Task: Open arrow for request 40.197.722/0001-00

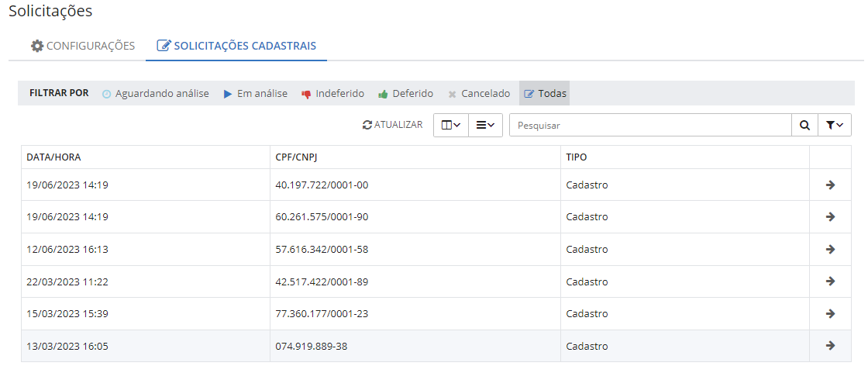Action: [830, 185]
